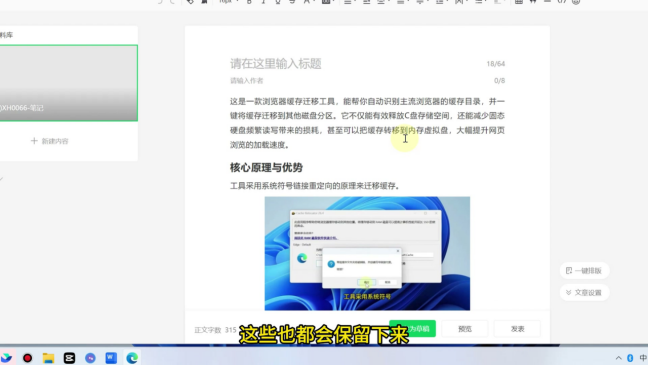This screenshot has width=648, height=365.
Task: Switch to Microsoft Edge on the taskbar
Action: coord(132,358)
